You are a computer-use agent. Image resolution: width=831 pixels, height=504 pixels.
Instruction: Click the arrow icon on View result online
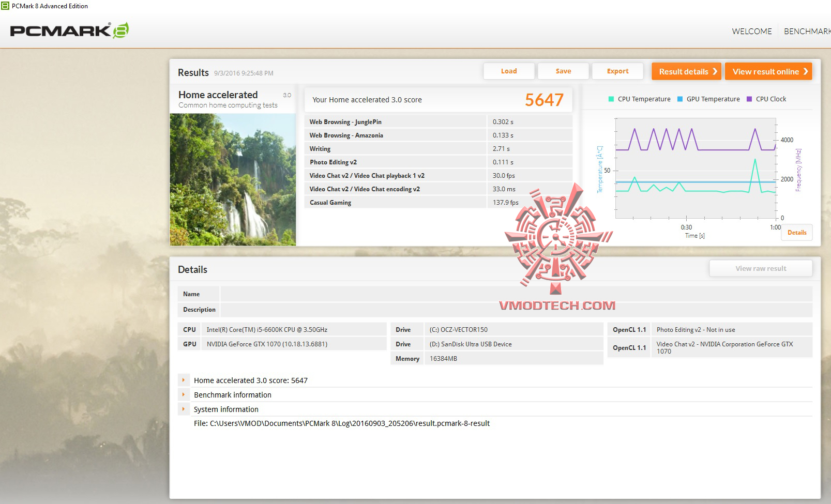805,71
